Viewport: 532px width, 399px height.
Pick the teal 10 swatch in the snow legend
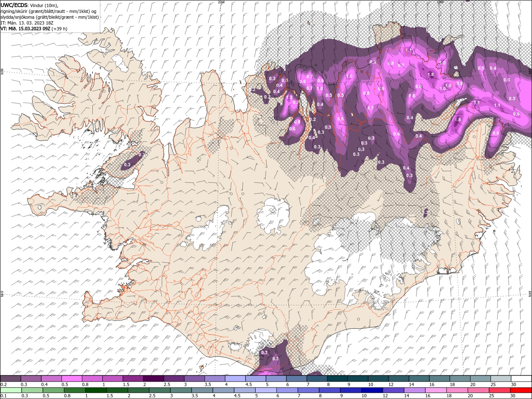coord(378,379)
